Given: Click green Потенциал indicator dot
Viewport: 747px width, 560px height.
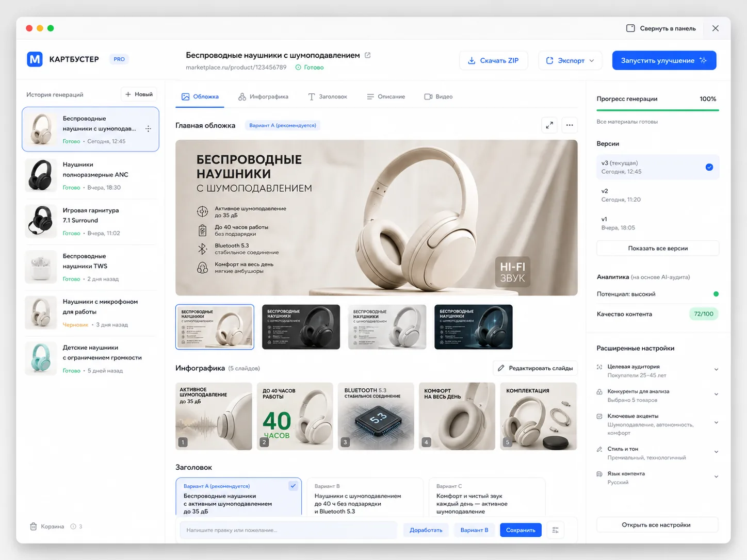Looking at the screenshot, I should coord(716,294).
